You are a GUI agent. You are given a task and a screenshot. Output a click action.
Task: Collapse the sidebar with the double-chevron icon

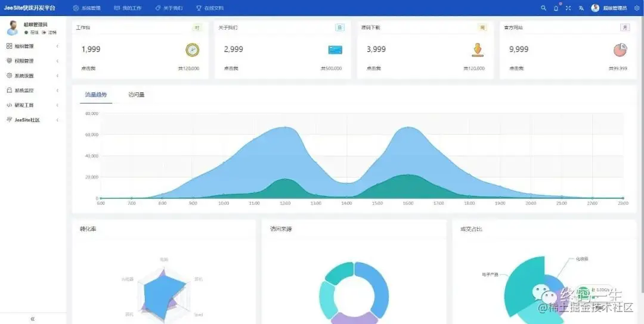pyautogui.click(x=32, y=319)
